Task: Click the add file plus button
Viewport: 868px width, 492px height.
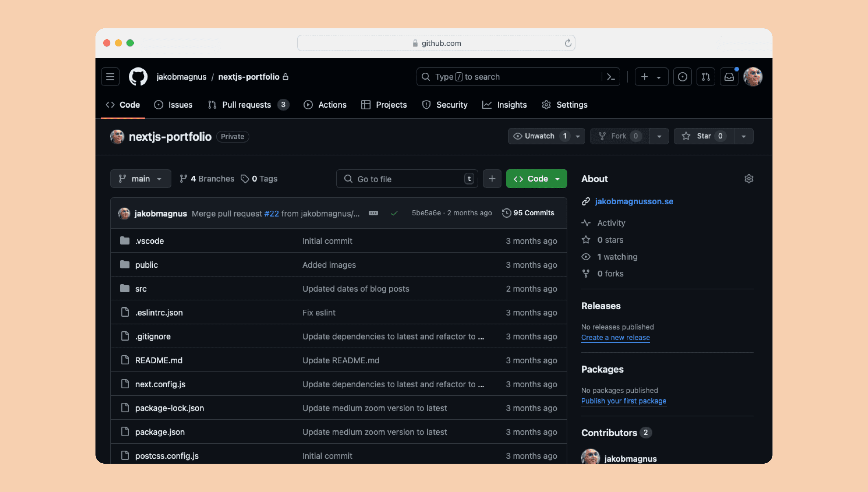Action: (x=492, y=179)
